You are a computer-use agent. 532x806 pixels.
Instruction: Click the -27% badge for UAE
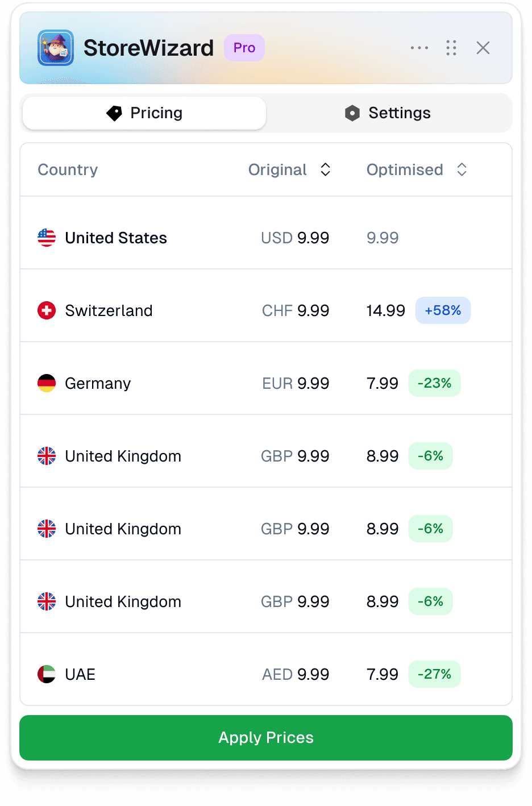pyautogui.click(x=434, y=674)
